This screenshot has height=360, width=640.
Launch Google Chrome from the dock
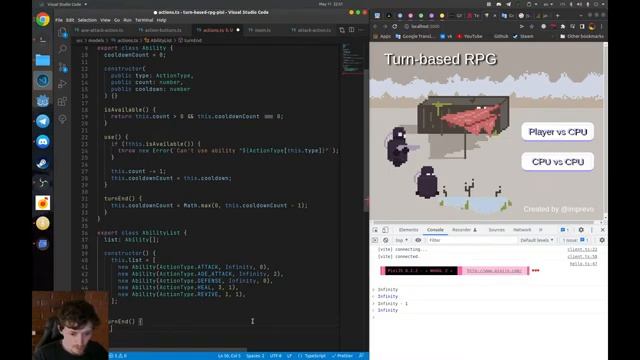pos(43,19)
